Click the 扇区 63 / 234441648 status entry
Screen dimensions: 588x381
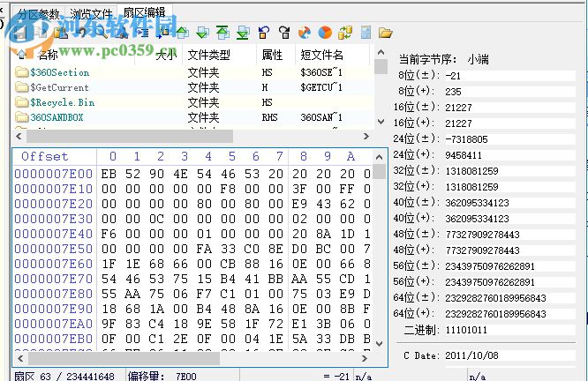64,376
